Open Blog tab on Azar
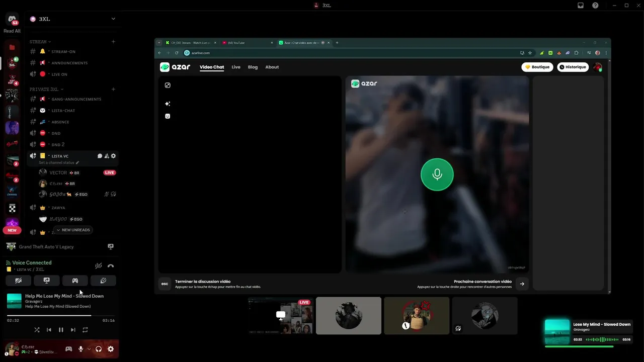The width and height of the screenshot is (644, 362). (x=253, y=67)
